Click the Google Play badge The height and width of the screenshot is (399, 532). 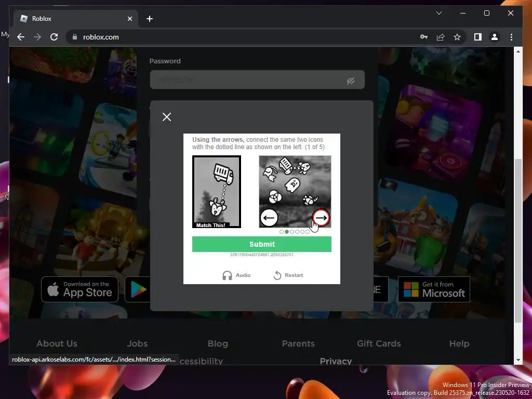[x=138, y=289]
